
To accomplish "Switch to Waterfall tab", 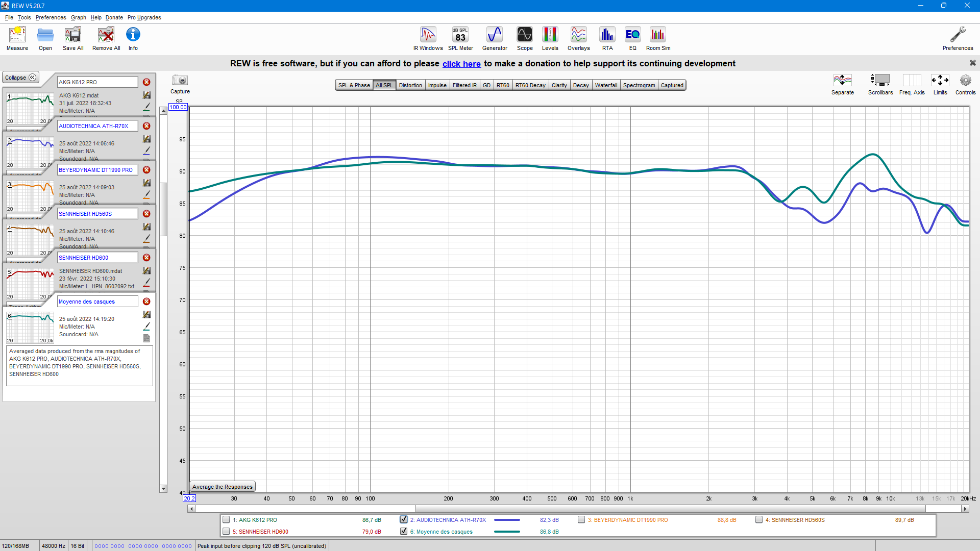I will pos(606,85).
